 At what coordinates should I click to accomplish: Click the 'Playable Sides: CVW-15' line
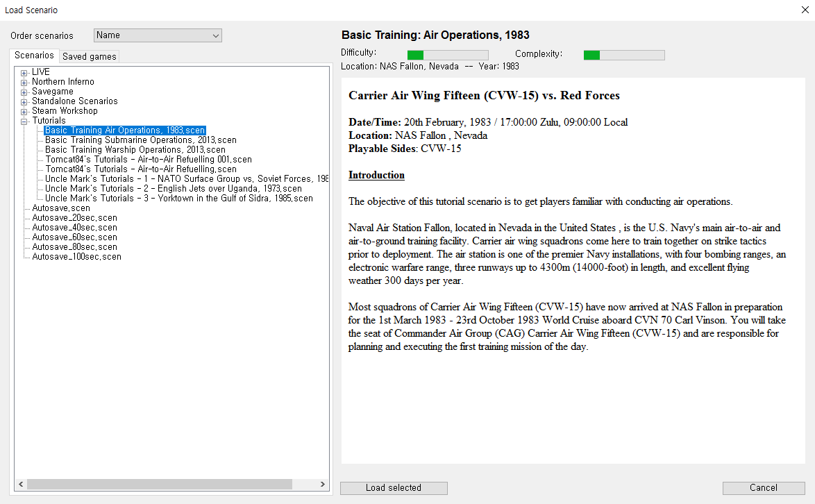click(405, 149)
